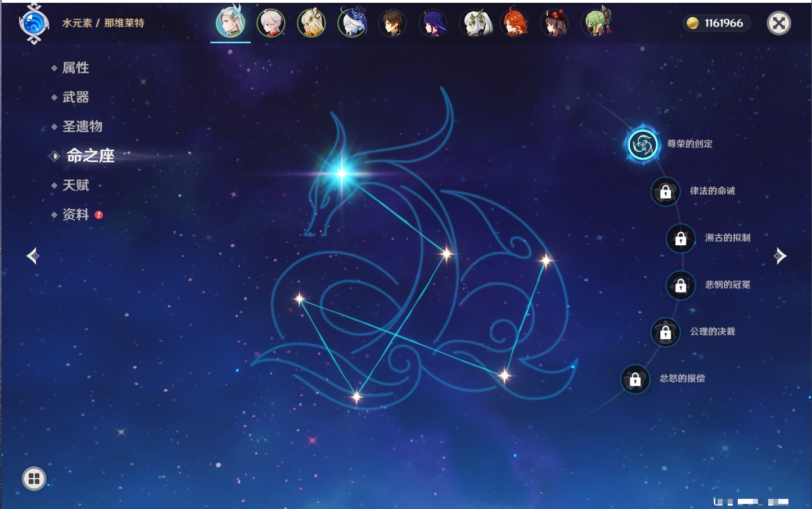The image size is (812, 509).
Task: Select the character with red flower hat
Action: tap(556, 24)
